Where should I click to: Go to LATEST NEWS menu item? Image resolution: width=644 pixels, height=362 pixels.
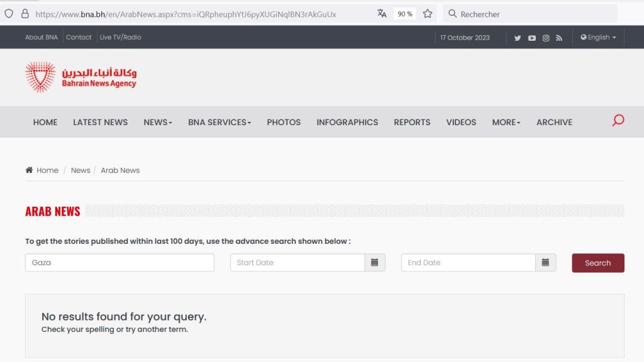click(100, 123)
